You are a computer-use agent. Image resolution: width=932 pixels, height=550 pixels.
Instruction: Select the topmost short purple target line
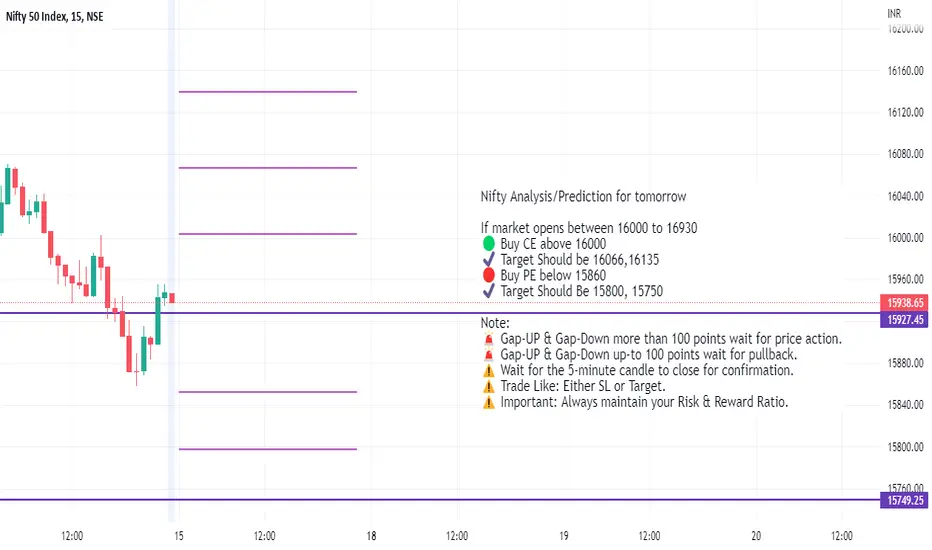tap(267, 92)
